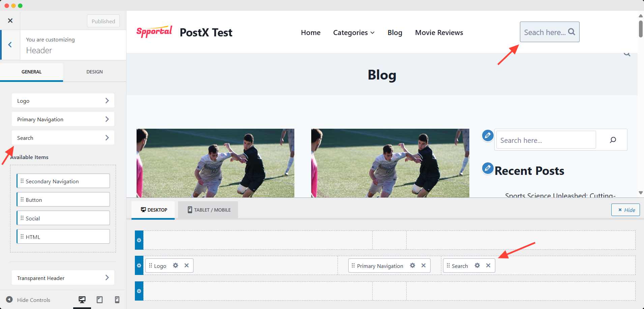Open settings gear for Primary Navigation item
The image size is (644, 309).
point(412,266)
